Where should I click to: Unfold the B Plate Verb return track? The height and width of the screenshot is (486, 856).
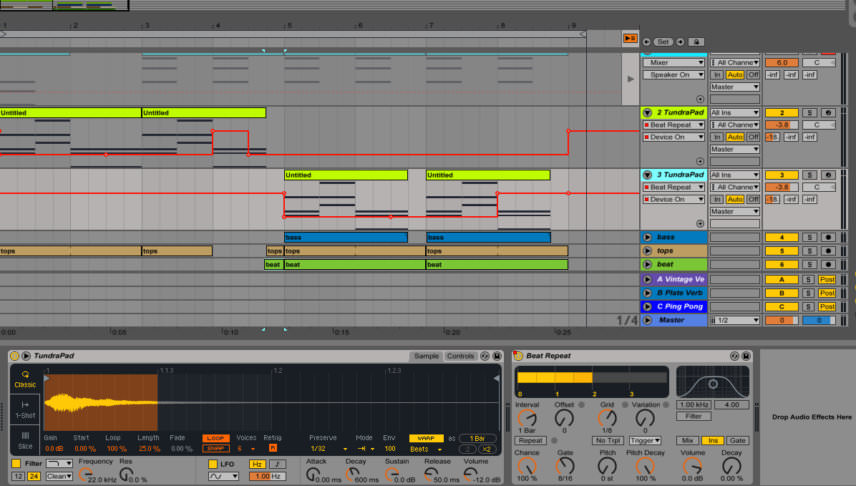pyautogui.click(x=647, y=293)
